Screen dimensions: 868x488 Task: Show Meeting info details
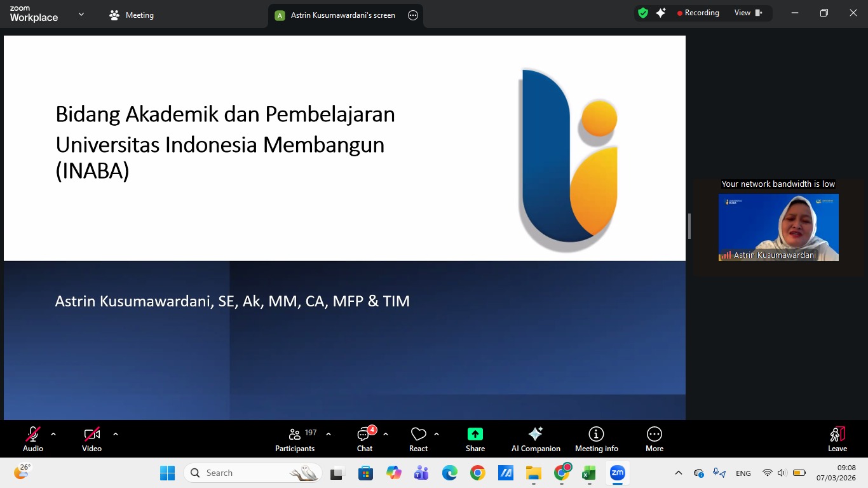[x=596, y=438]
